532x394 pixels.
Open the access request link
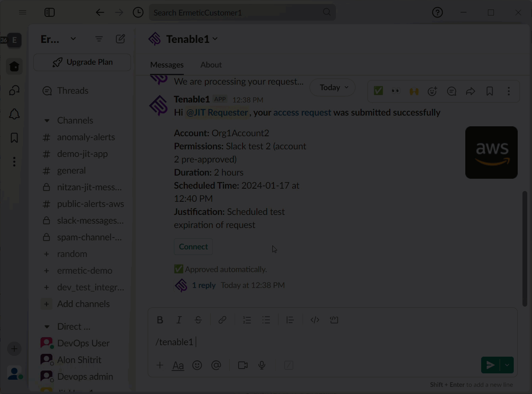point(302,112)
